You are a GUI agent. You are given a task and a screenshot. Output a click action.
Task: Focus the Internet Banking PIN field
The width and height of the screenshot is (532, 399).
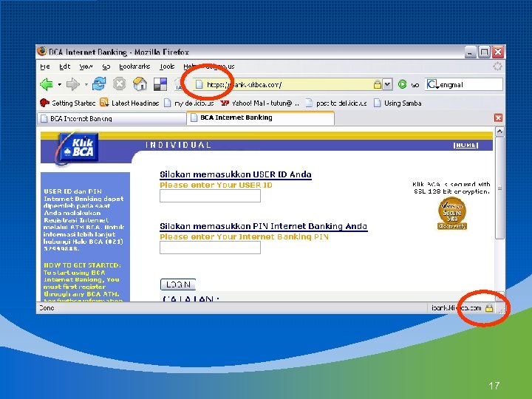pos(210,248)
